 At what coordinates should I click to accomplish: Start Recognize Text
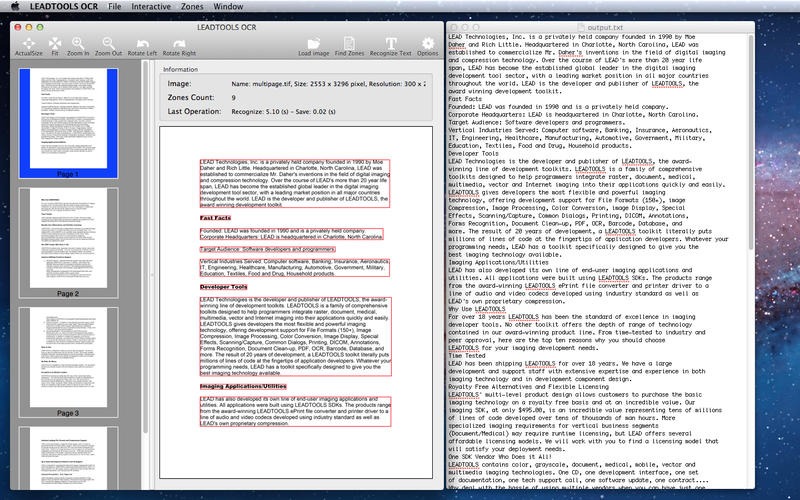click(x=391, y=43)
